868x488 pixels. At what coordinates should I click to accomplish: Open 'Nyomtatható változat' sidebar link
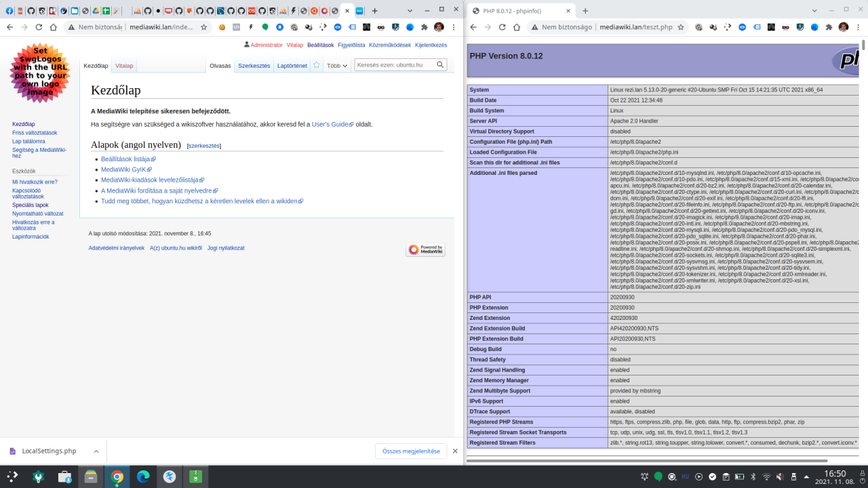point(38,213)
